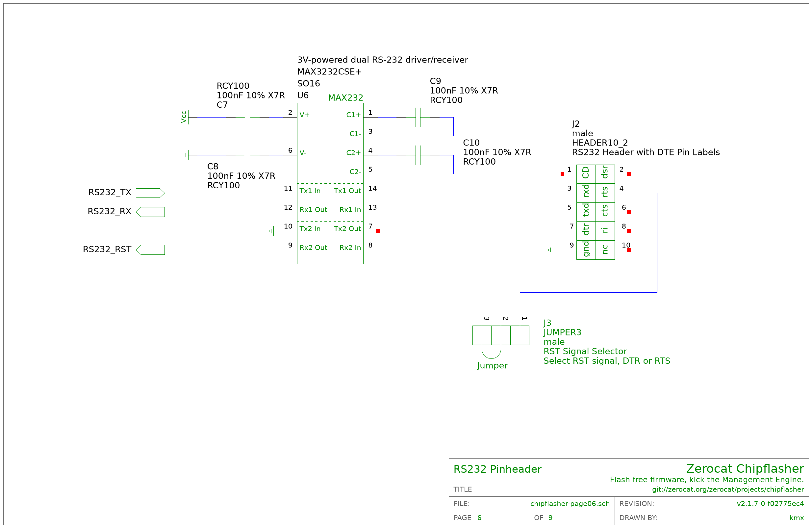812x528 pixels.
Task: Click pin number 13 at Rx1 In
Action: pyautogui.click(x=372, y=207)
